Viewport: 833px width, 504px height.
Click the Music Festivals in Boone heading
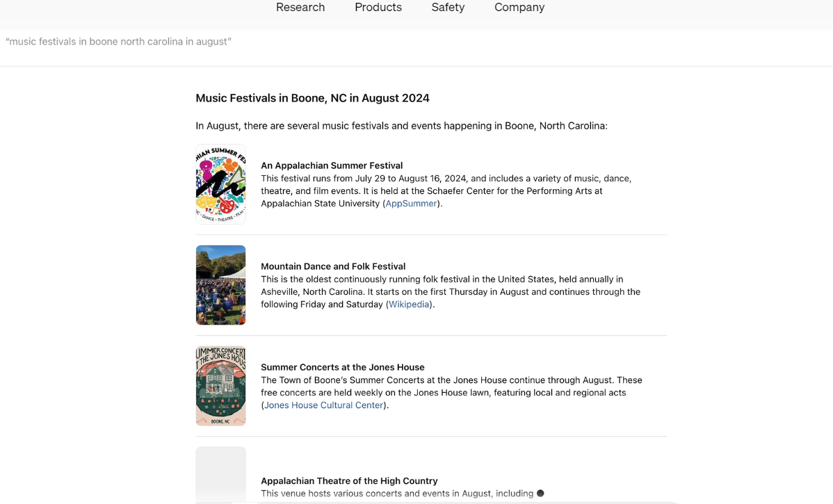312,98
